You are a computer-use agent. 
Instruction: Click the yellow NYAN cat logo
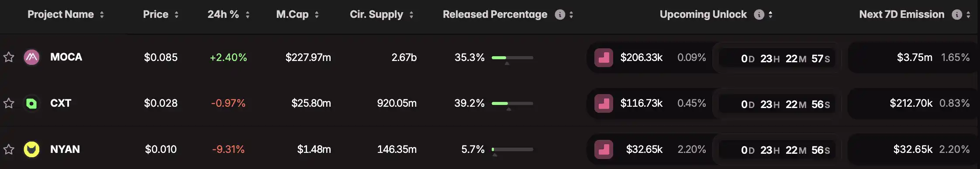[31, 149]
